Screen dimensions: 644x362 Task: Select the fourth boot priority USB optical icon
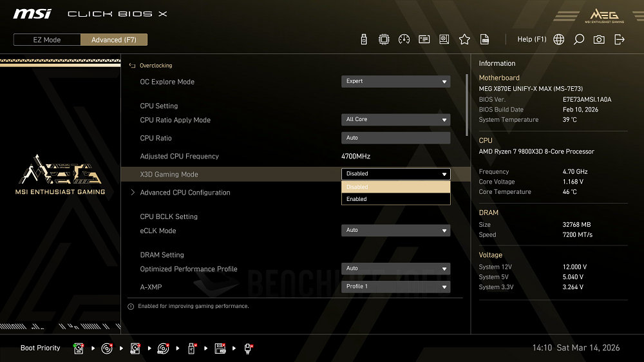pyautogui.click(x=163, y=348)
